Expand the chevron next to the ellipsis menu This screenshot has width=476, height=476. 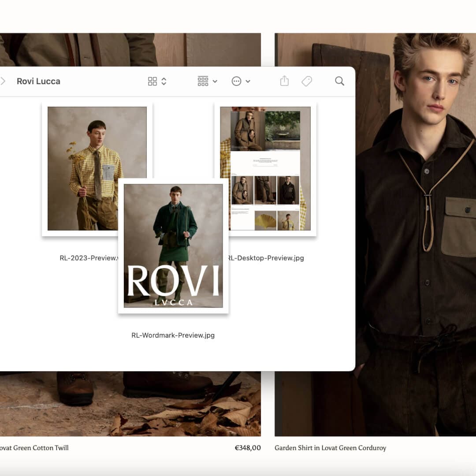tap(248, 81)
